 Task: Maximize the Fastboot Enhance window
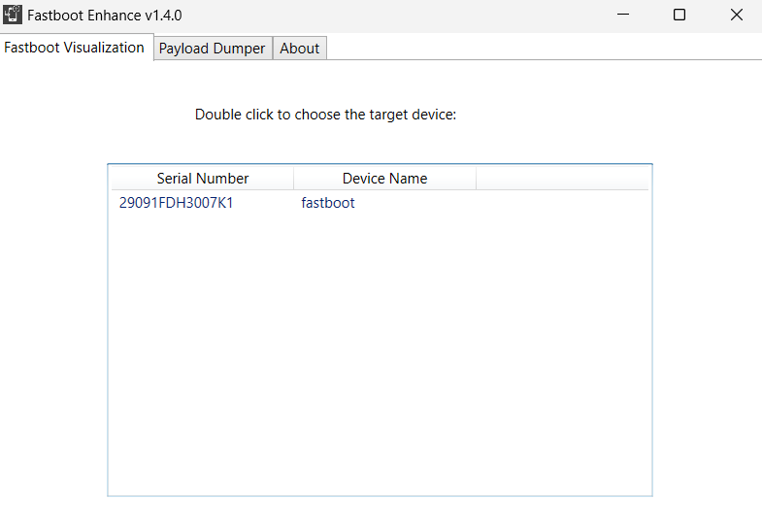679,16
